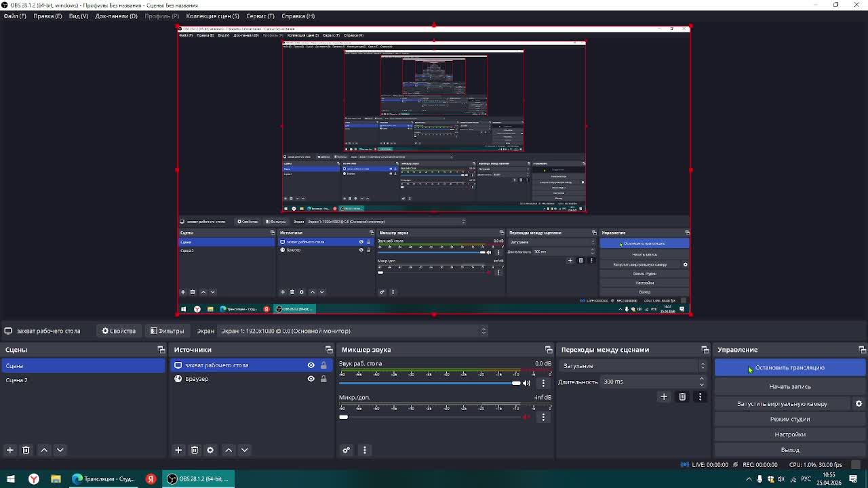The width and height of the screenshot is (868, 488).
Task: Open options menu for Звук раб. стола channel
Action: click(x=543, y=383)
